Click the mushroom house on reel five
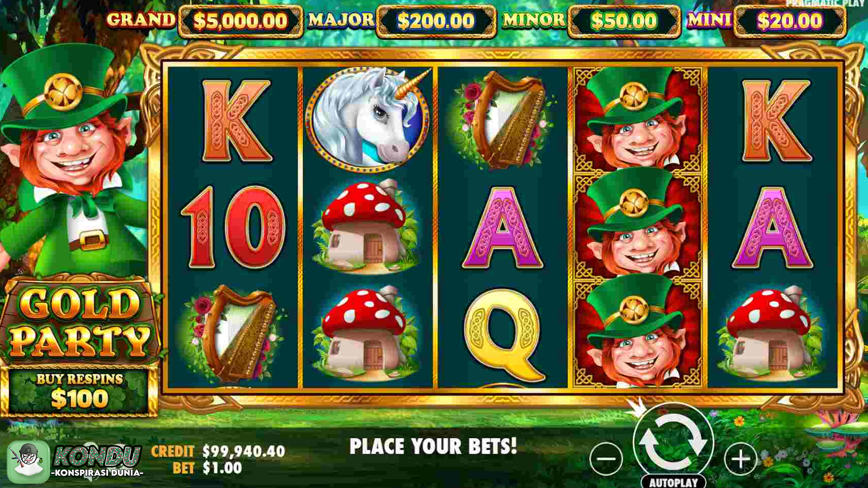Image resolution: width=868 pixels, height=488 pixels. pyautogui.click(x=774, y=334)
